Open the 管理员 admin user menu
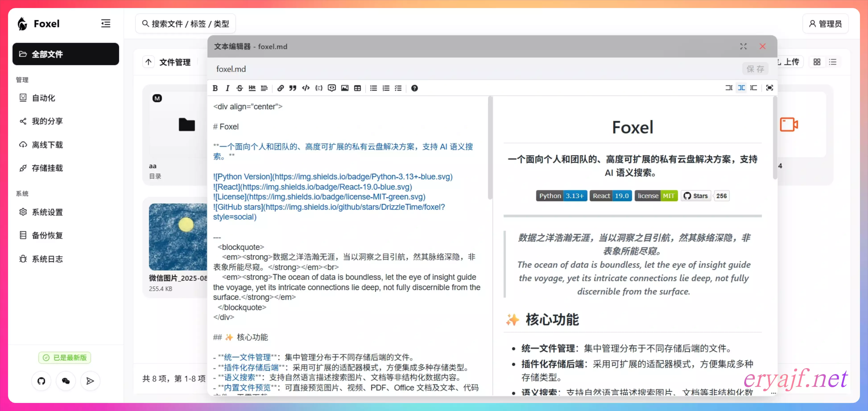 pos(826,24)
